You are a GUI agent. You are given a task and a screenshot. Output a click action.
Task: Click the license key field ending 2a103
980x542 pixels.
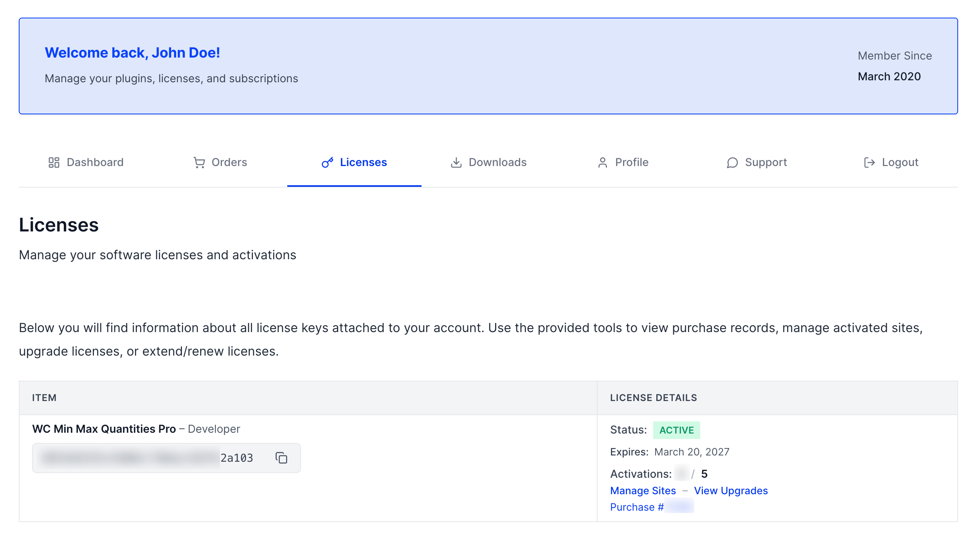(x=149, y=458)
